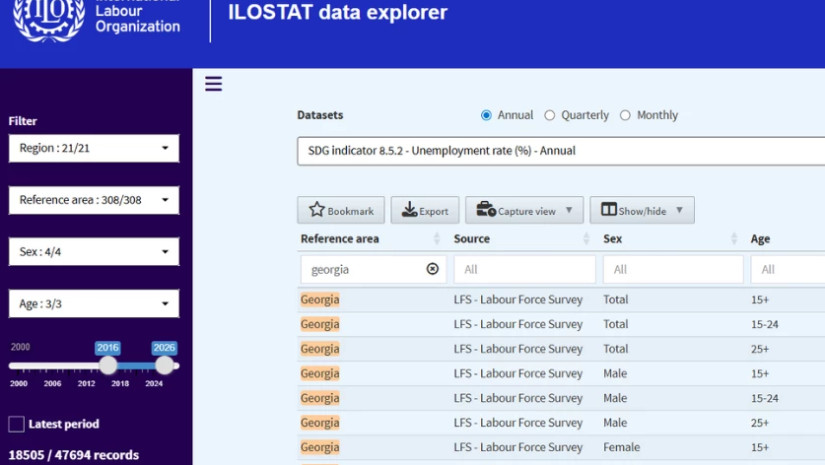This screenshot has width=825, height=465.
Task: Open the Capture view menu
Action: click(524, 210)
